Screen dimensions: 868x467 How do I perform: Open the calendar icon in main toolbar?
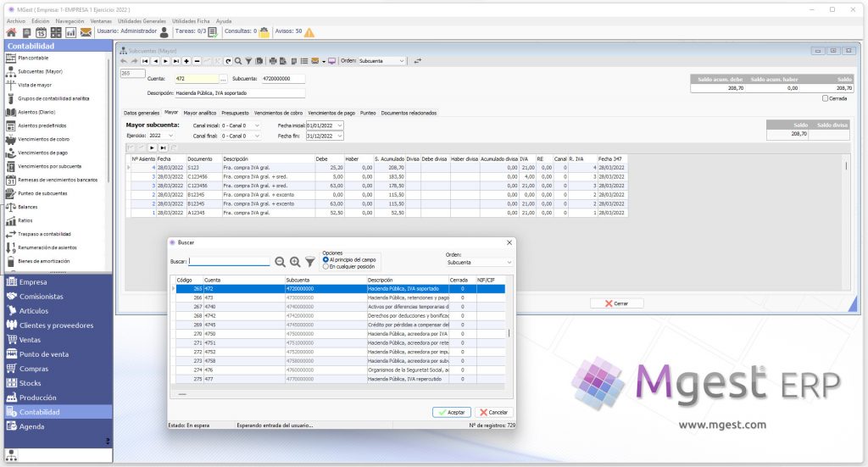click(x=41, y=33)
